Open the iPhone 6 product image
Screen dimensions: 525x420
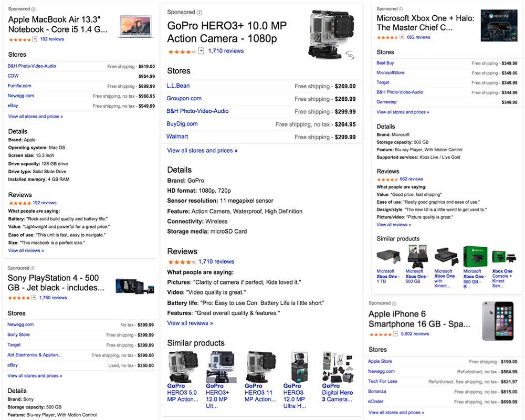(x=498, y=321)
